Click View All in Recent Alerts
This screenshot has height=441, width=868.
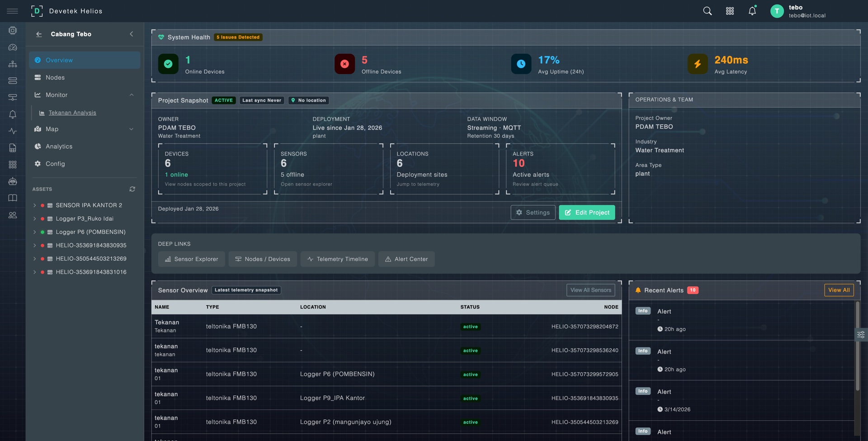pyautogui.click(x=839, y=290)
